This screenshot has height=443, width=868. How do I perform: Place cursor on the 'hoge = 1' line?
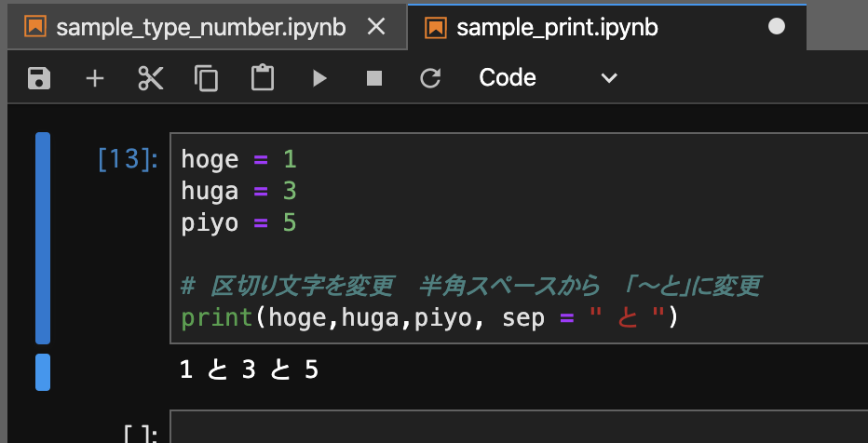tap(238, 160)
